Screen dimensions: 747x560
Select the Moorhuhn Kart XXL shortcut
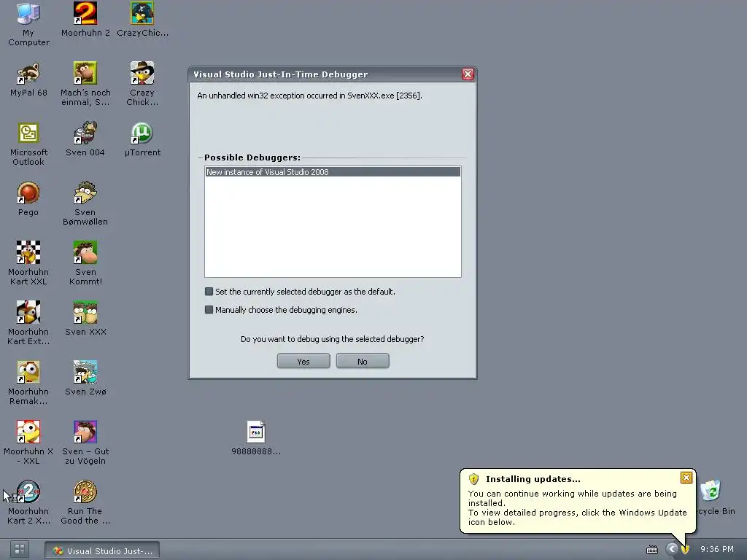point(28,263)
